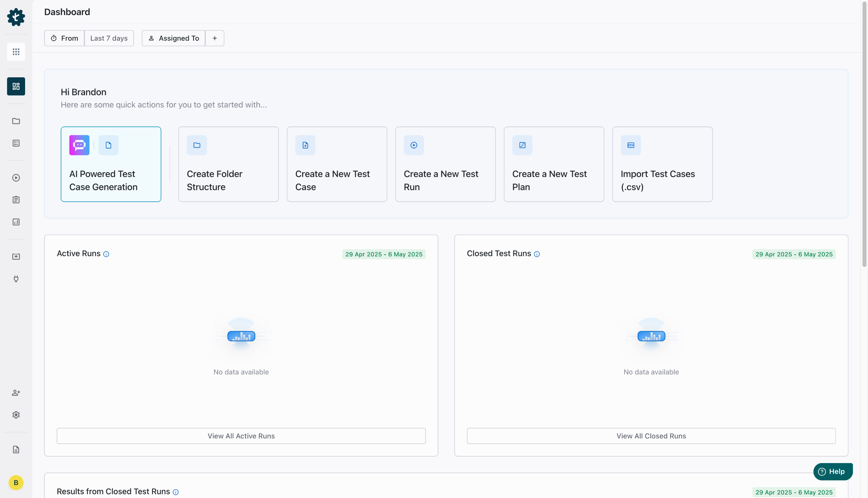This screenshot has height=498, width=868.
Task: Open the apps grid icon in sidebar
Action: (x=16, y=52)
